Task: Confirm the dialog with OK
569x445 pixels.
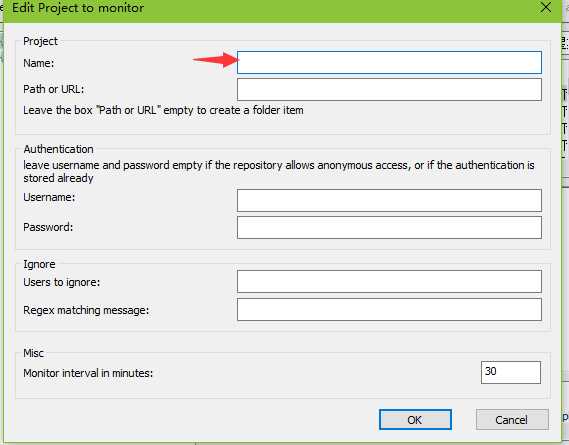Action: [x=415, y=420]
